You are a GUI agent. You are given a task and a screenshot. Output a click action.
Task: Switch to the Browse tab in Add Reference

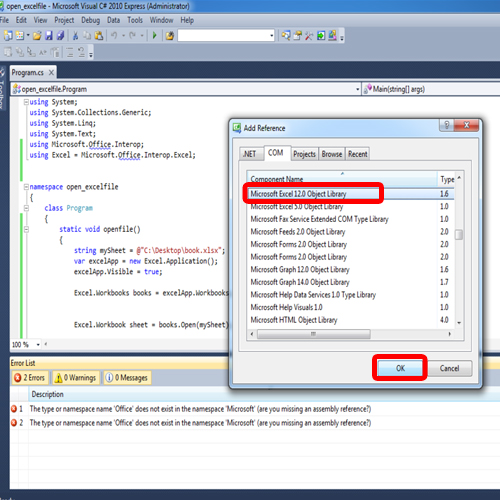332,154
